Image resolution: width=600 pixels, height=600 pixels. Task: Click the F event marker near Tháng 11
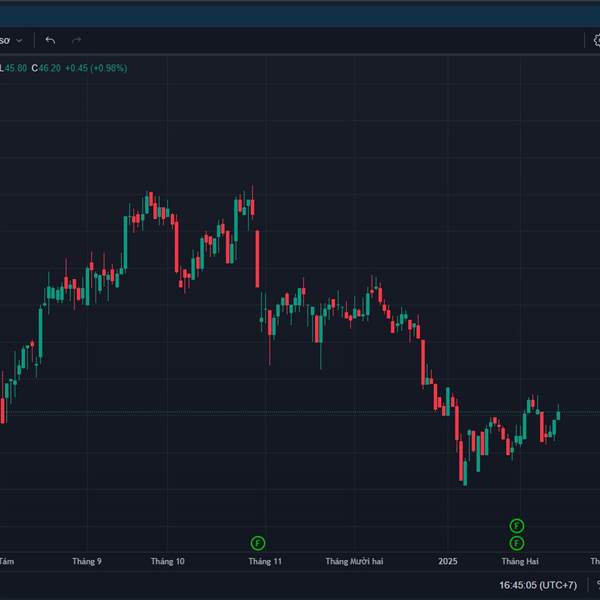point(258,543)
